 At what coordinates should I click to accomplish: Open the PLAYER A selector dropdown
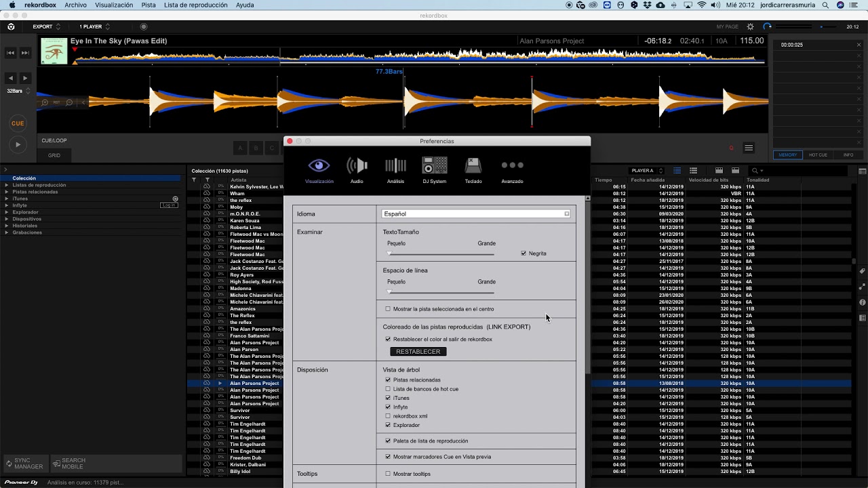pos(646,171)
